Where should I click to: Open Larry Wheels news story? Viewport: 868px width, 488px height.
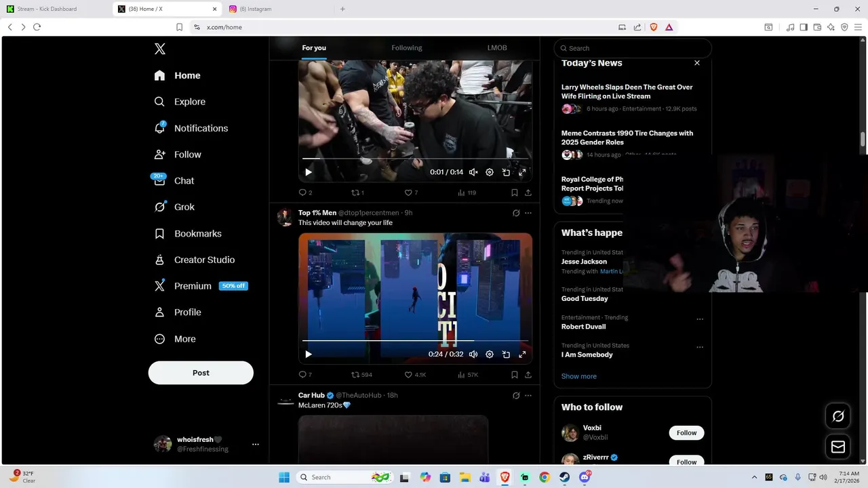click(627, 91)
